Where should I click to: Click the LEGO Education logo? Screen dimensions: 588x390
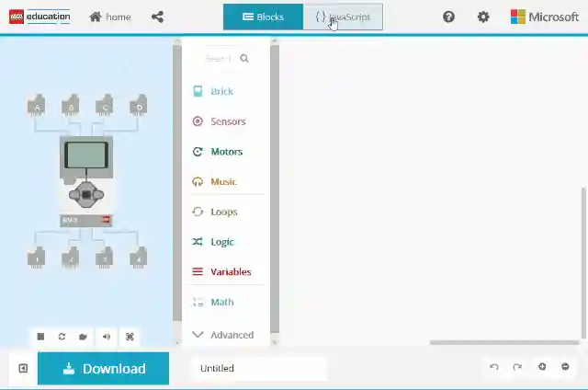[40, 17]
